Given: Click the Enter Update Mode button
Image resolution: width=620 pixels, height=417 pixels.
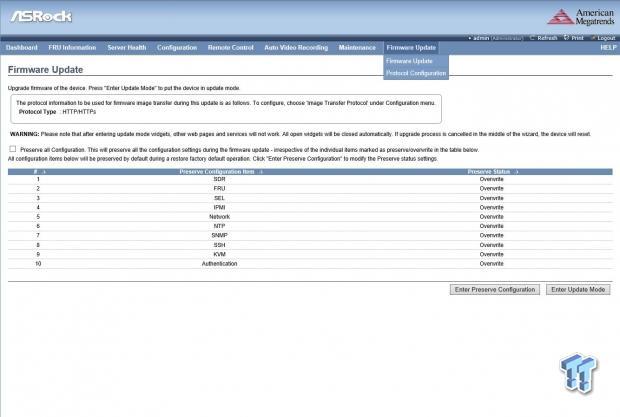Looking at the screenshot, I should 578,289.
